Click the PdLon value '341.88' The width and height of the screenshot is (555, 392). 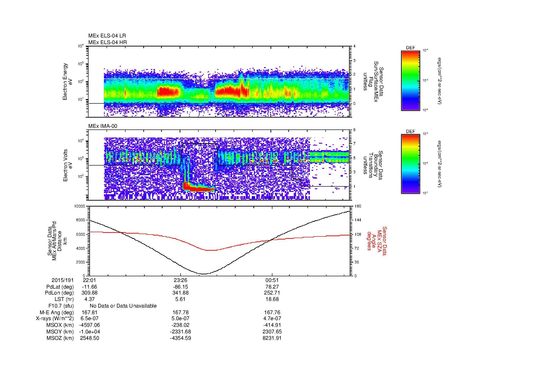click(x=181, y=293)
